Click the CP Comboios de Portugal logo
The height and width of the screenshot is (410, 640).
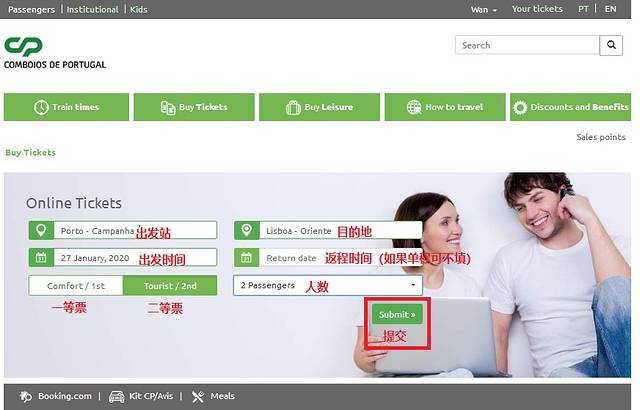[x=54, y=52]
